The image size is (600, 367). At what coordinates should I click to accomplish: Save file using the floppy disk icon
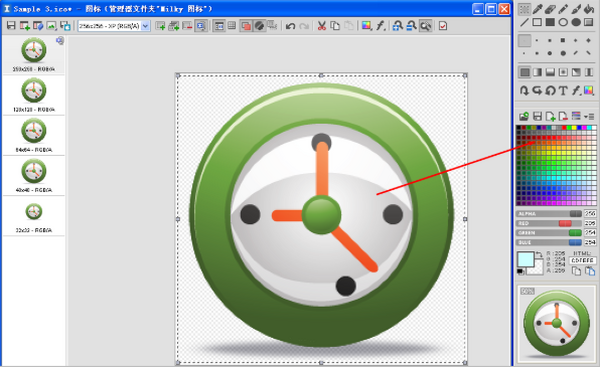pos(11,26)
